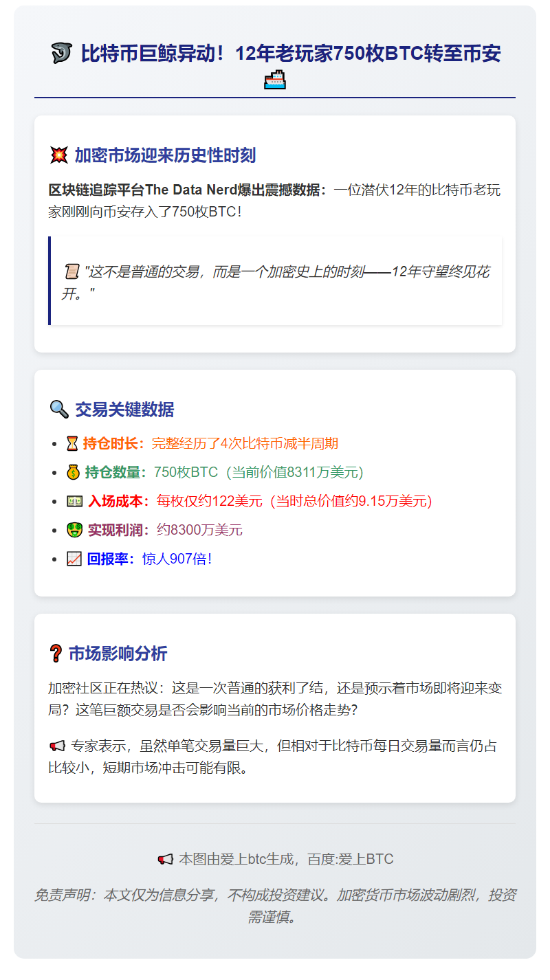Click the megaphone icon in the footer credit

pyautogui.click(x=165, y=859)
